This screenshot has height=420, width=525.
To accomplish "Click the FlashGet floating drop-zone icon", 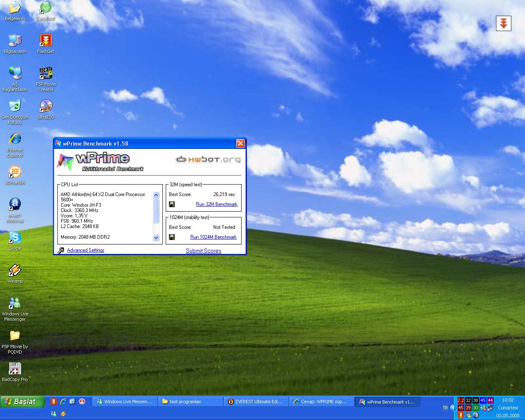I will pyautogui.click(x=504, y=23).
